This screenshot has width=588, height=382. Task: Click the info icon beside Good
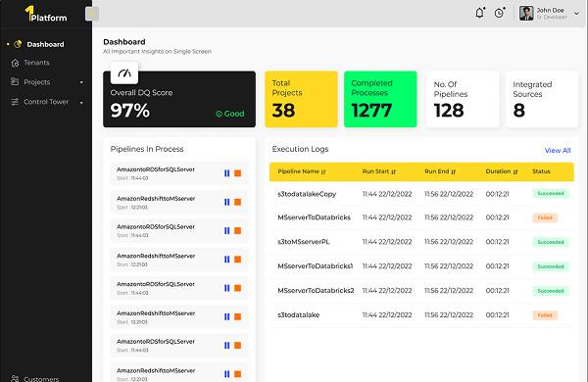pos(219,114)
